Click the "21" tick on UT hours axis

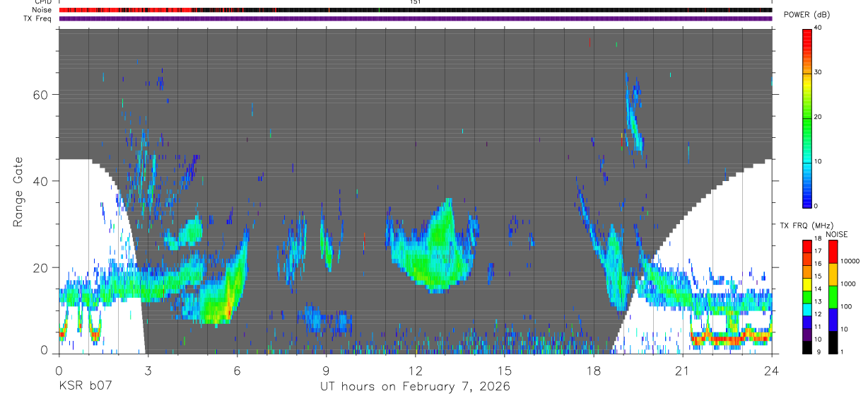pos(683,370)
